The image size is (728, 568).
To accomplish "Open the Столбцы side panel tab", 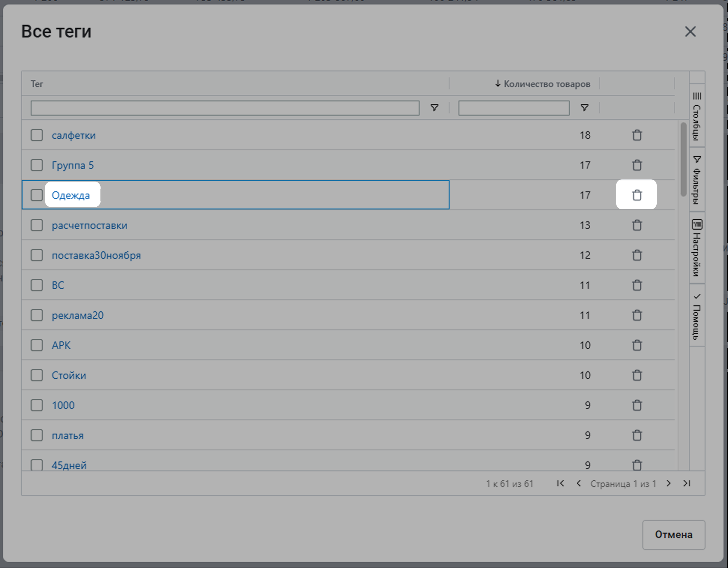I will tap(697, 116).
